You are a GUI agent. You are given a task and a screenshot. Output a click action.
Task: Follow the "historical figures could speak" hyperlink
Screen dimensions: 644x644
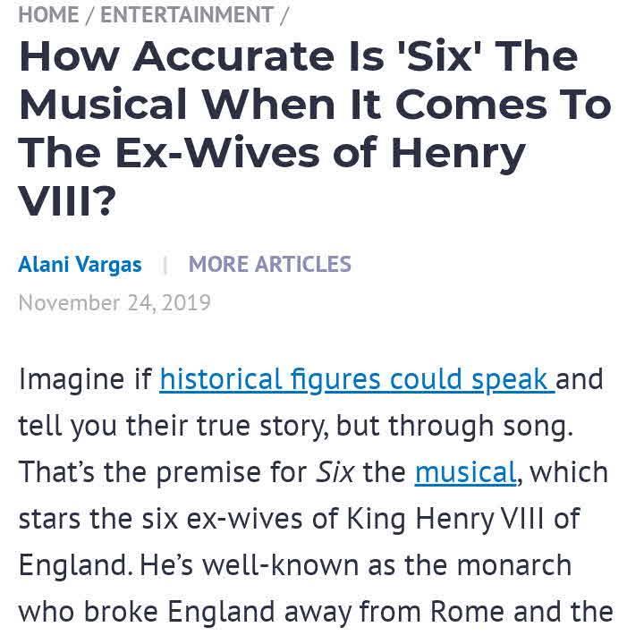pyautogui.click(x=357, y=379)
